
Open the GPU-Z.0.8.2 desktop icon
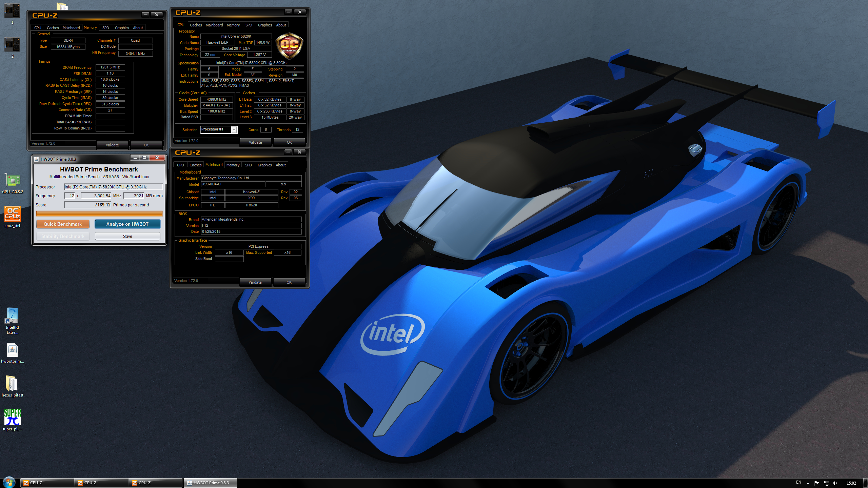click(x=12, y=183)
